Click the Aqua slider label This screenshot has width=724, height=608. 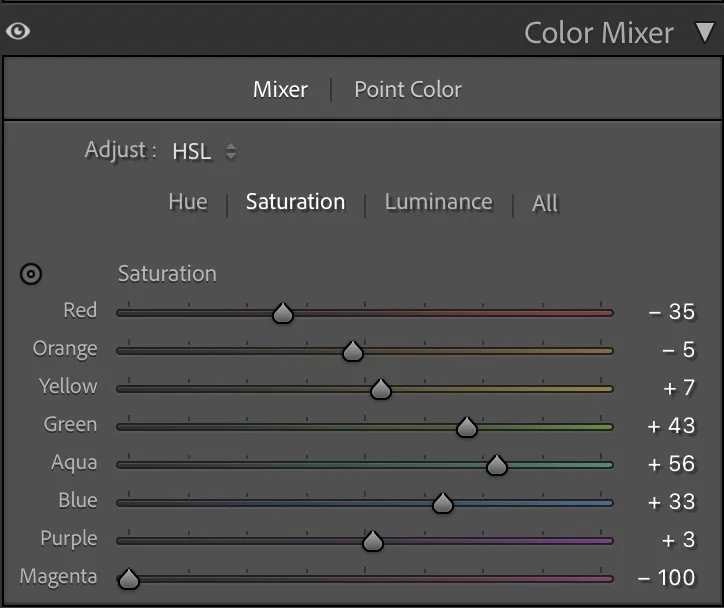point(74,463)
